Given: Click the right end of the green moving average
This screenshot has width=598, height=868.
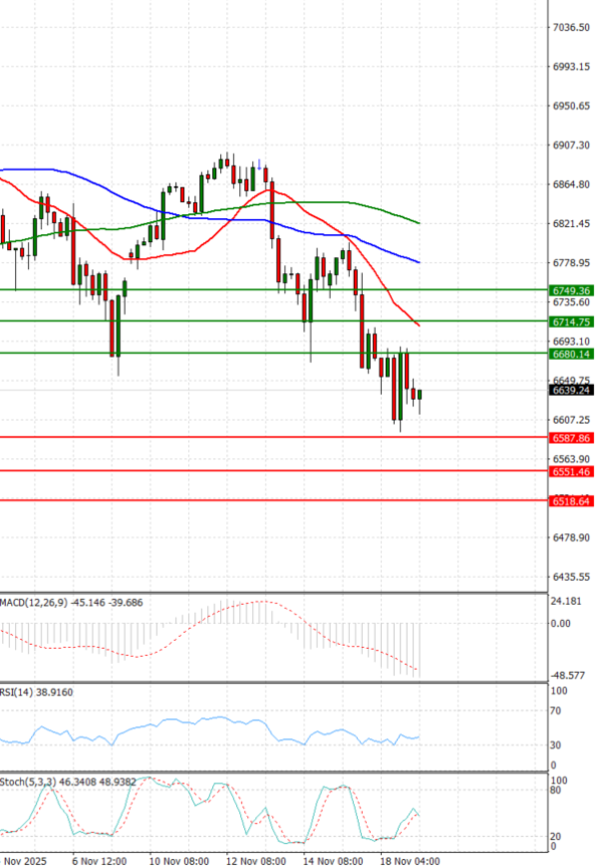Looking at the screenshot, I should click(418, 223).
